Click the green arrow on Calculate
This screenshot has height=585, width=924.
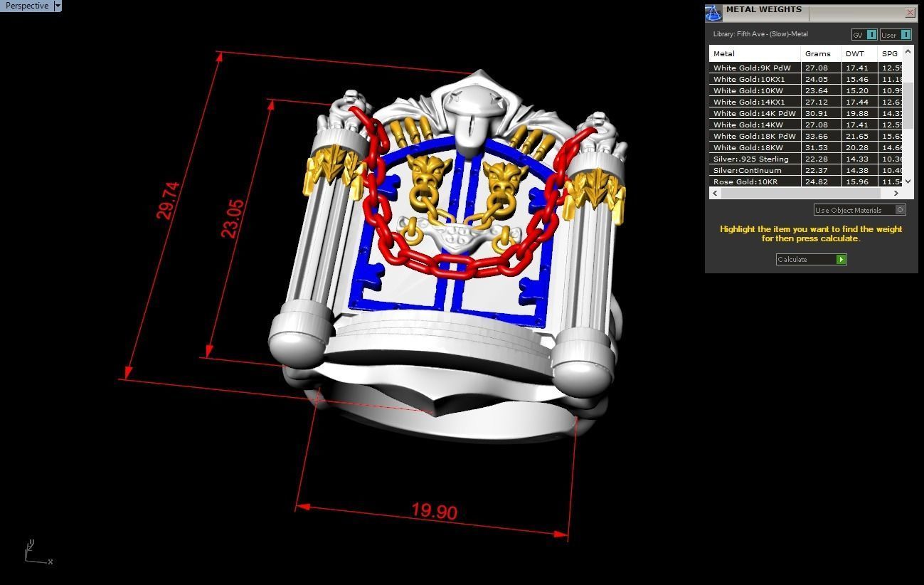(x=841, y=259)
